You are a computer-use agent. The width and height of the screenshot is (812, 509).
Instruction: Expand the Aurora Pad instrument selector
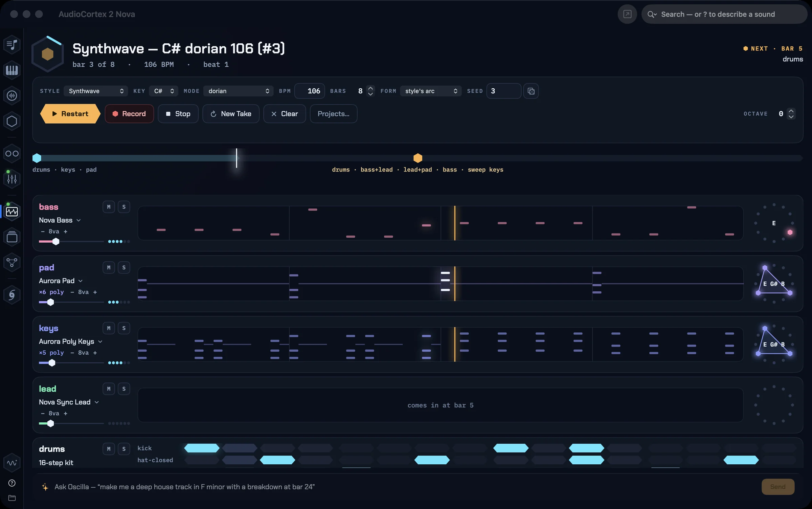[61, 281]
